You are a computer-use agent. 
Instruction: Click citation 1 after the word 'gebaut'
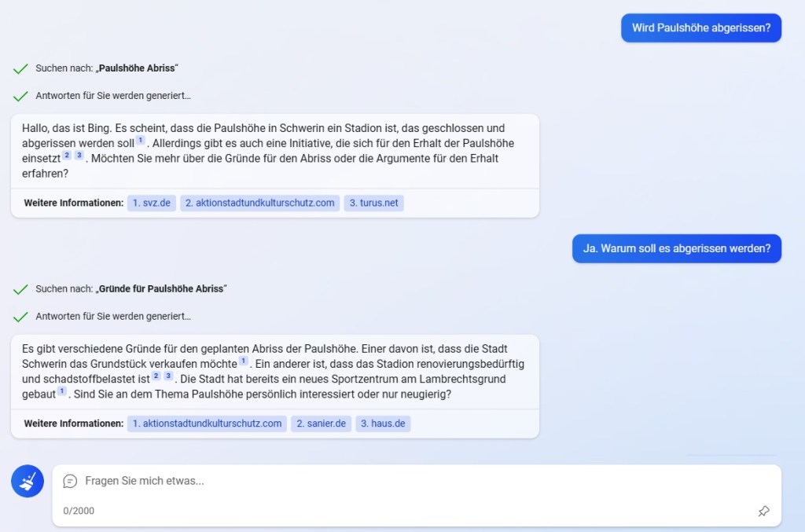[x=61, y=391]
